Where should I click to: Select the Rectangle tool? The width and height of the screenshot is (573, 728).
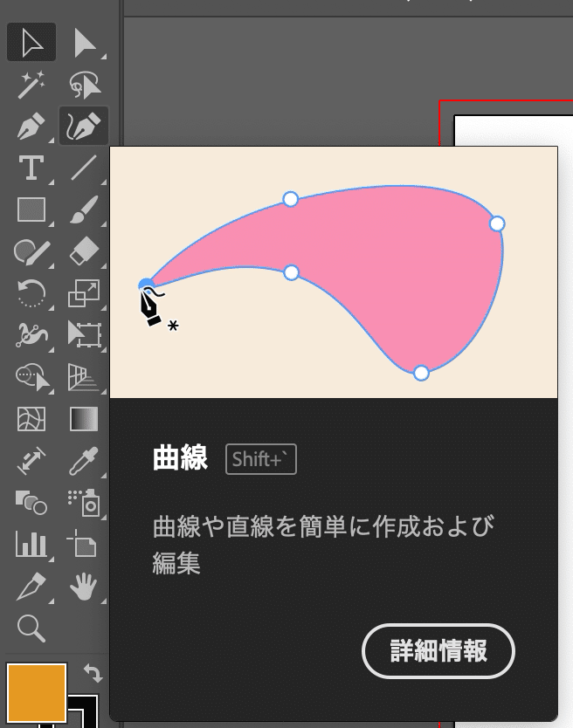[x=31, y=209]
